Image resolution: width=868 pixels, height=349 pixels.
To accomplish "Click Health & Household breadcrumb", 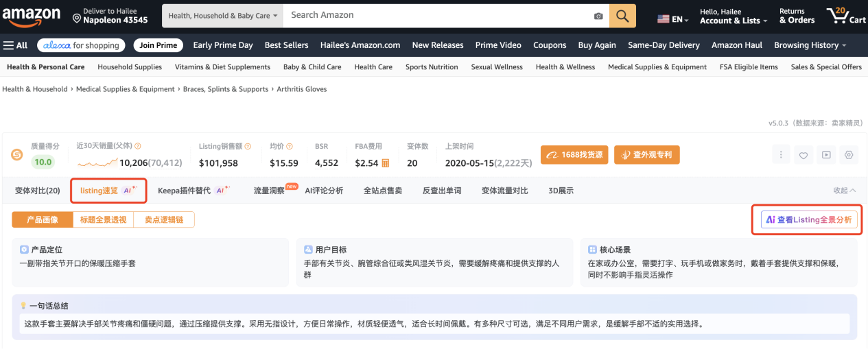I will click(35, 89).
